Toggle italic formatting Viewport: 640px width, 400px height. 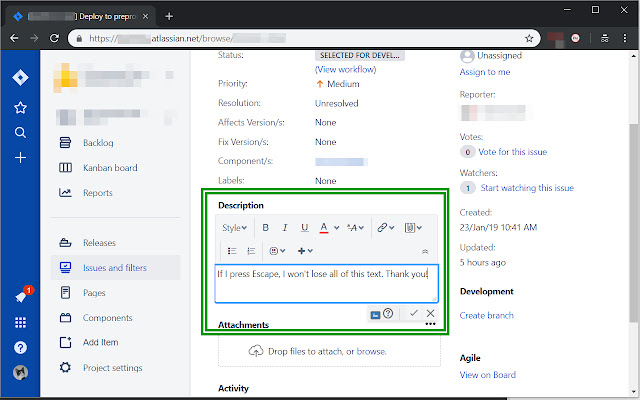(285, 228)
